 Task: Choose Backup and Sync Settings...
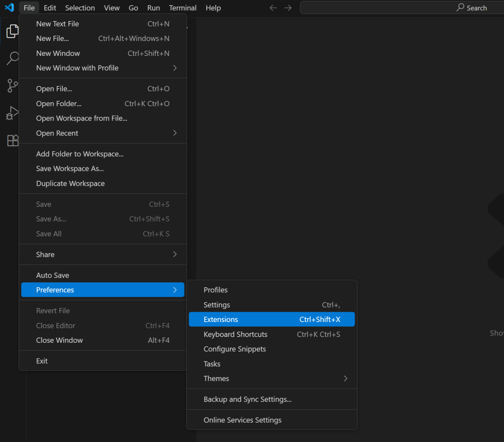(272, 399)
